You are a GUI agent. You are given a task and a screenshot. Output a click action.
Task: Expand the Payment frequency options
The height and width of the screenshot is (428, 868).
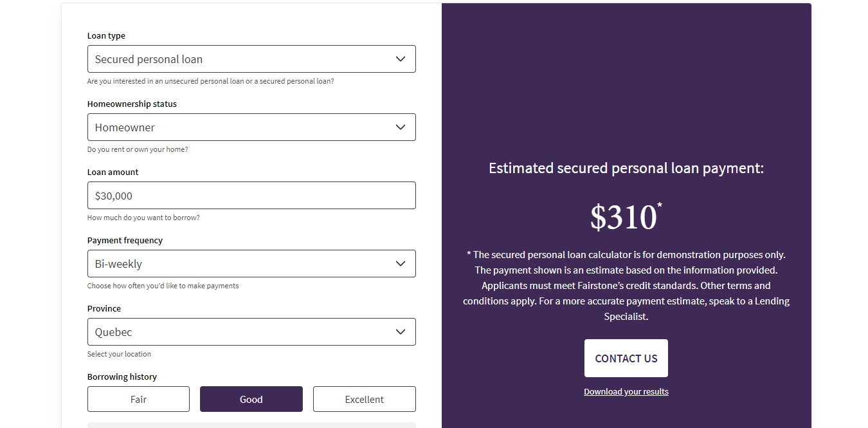coord(251,263)
